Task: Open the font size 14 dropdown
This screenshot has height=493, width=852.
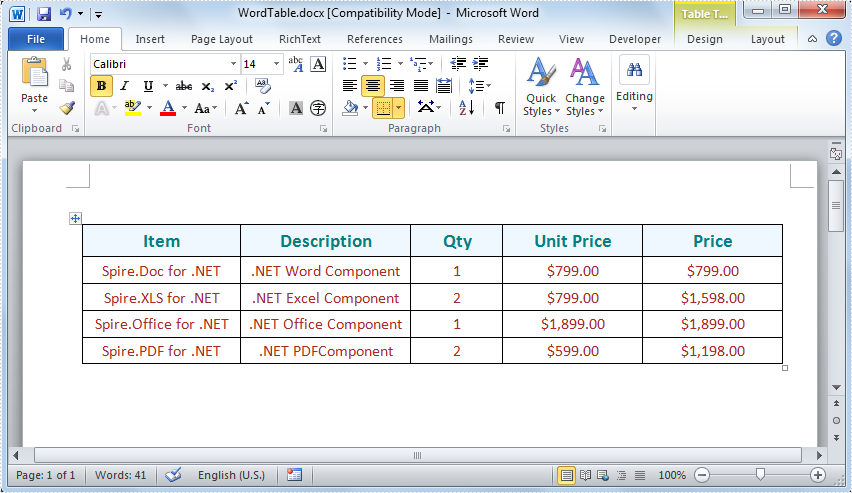Action: click(x=276, y=64)
